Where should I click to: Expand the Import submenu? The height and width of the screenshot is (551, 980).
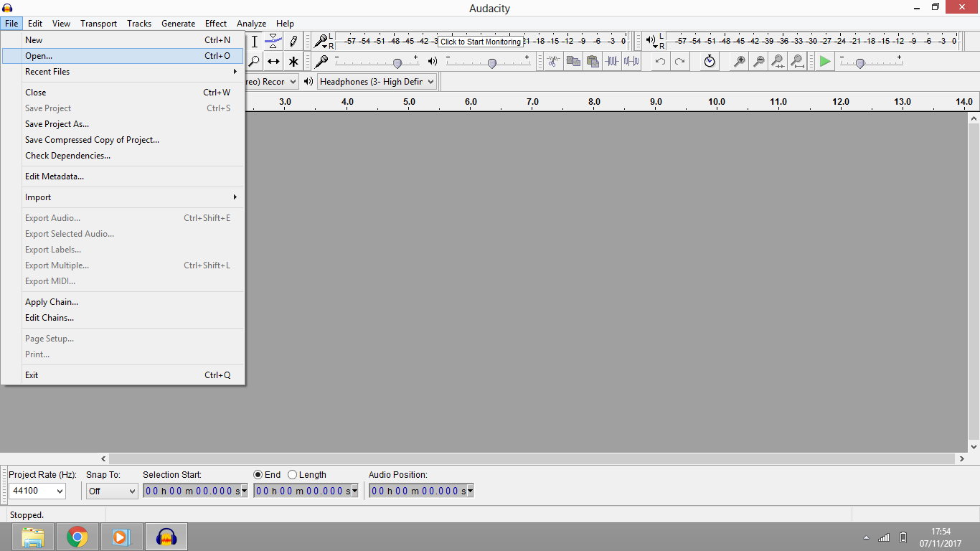click(x=123, y=197)
